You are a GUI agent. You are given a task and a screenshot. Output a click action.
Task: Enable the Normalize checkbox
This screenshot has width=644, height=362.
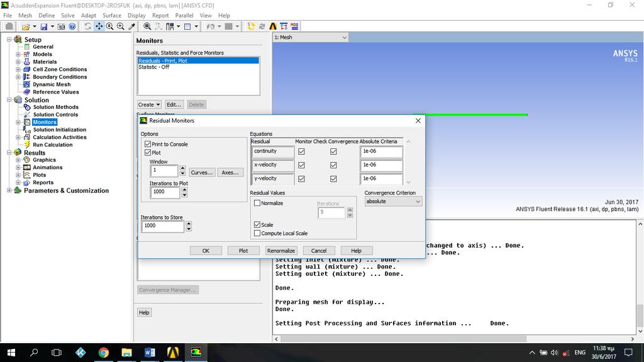coord(257,203)
